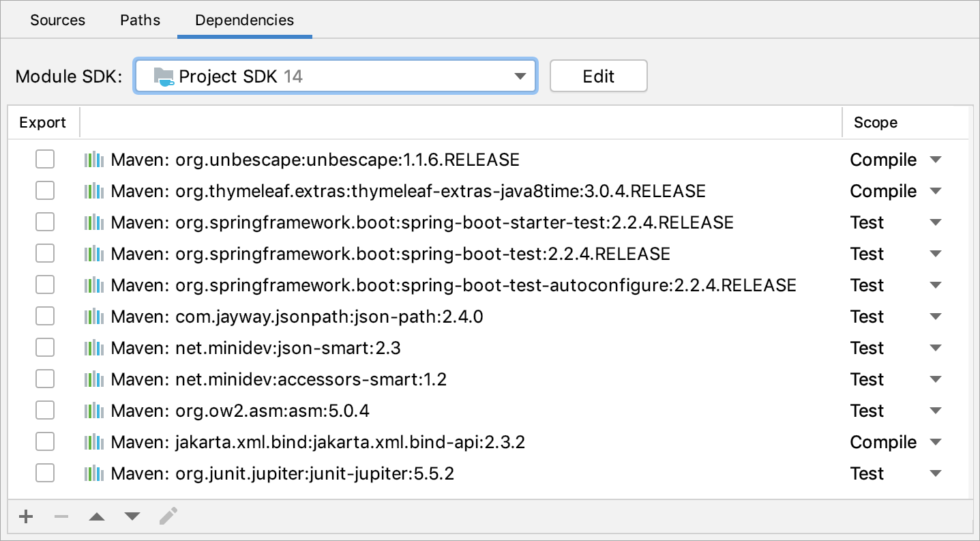This screenshot has width=980, height=541.
Task: Change scope of org.ow2.asm:asm dependency
Action: pyautogui.click(x=935, y=411)
